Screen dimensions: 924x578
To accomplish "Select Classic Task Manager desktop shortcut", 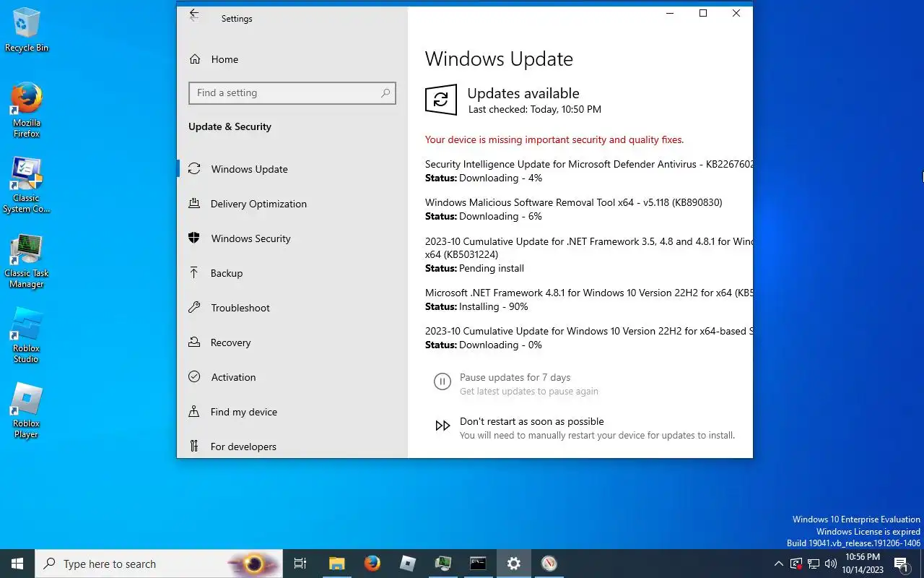I will click(x=27, y=261).
